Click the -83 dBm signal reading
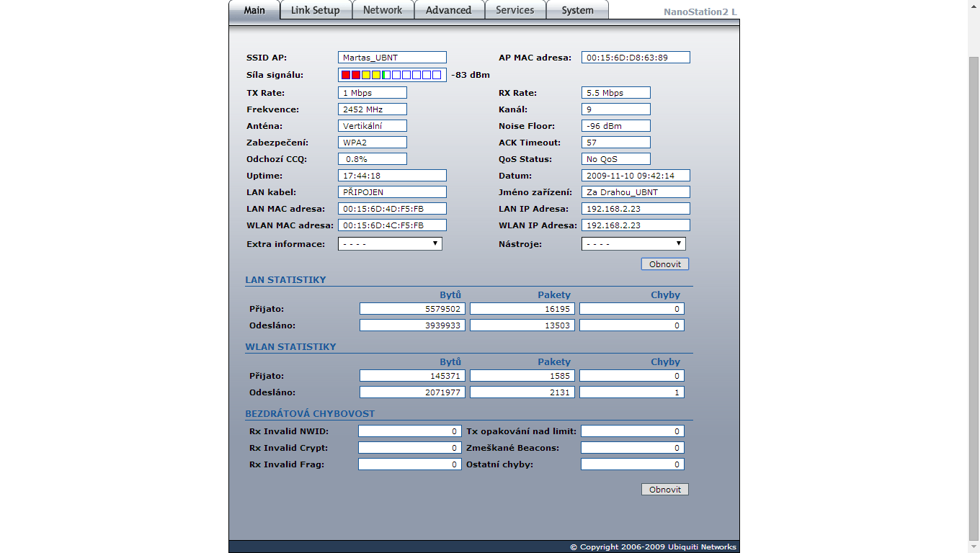Image resolution: width=980 pixels, height=553 pixels. 471,75
